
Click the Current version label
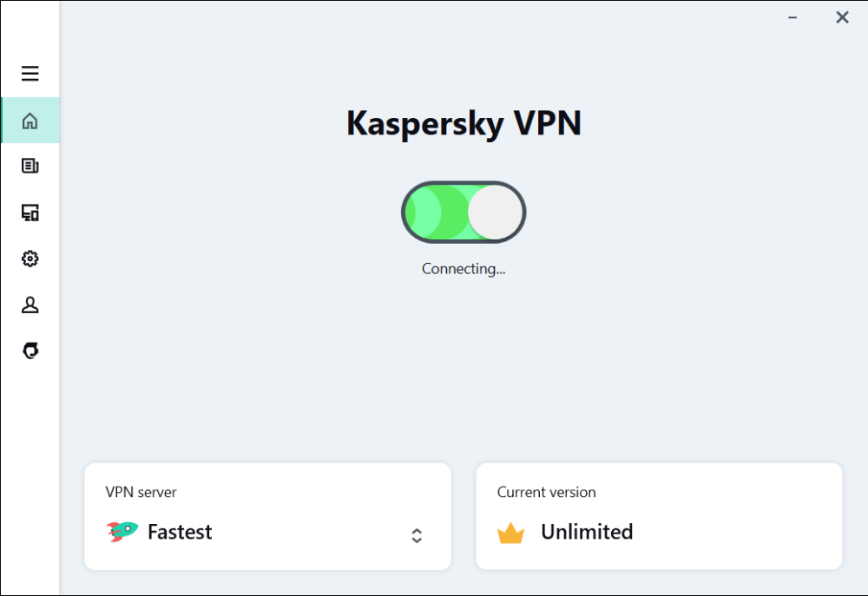[x=546, y=492]
